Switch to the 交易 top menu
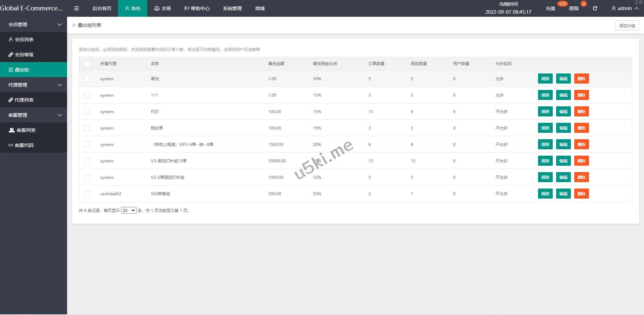 162,8
